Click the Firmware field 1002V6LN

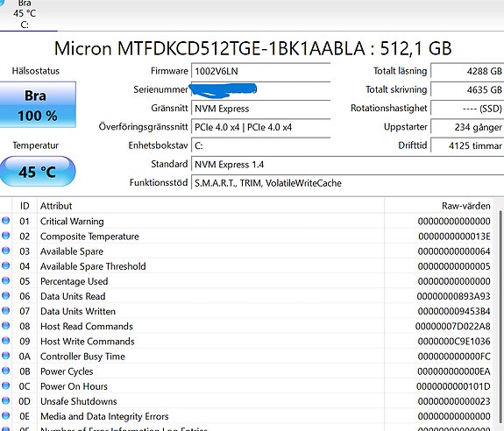[260, 71]
